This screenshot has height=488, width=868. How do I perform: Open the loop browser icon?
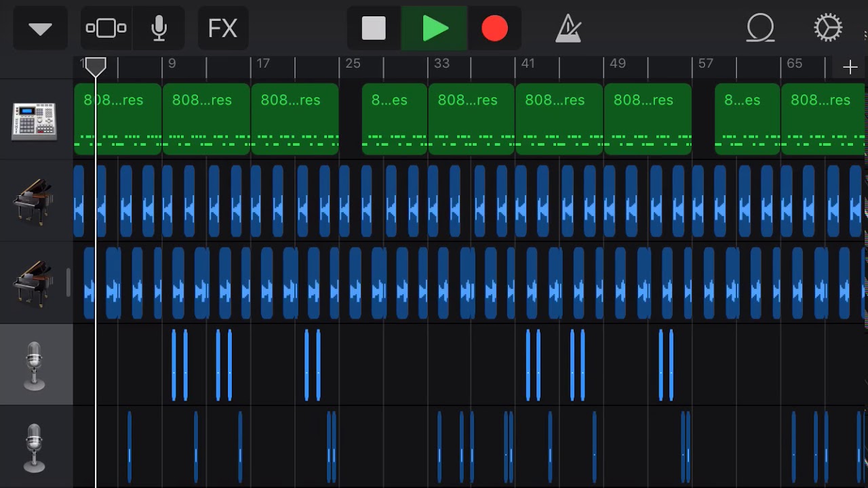(x=761, y=28)
